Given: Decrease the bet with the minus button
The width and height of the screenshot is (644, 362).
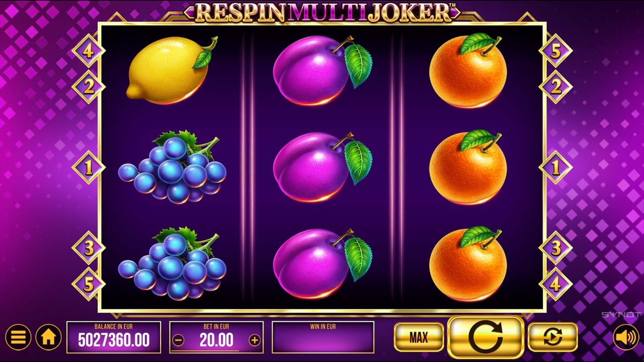Looking at the screenshot, I should (179, 340).
